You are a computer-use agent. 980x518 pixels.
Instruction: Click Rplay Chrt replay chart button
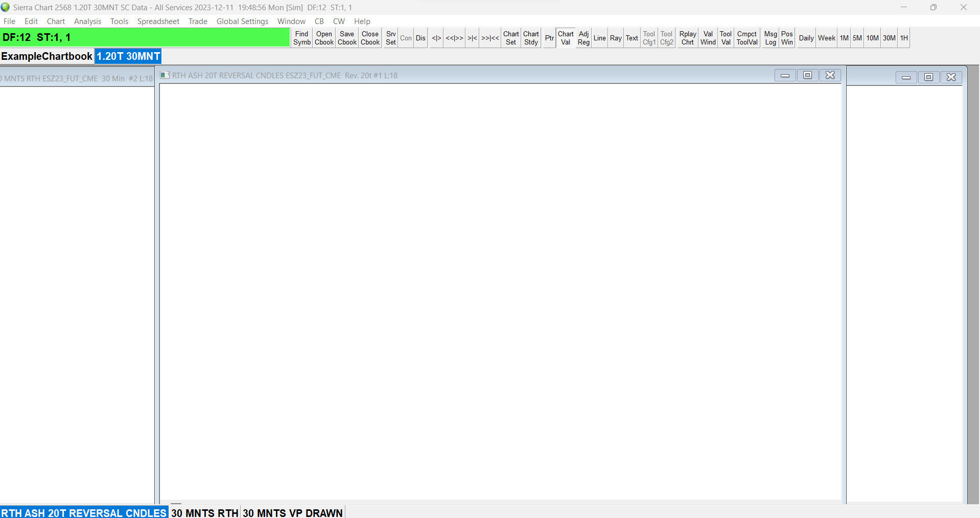click(688, 38)
